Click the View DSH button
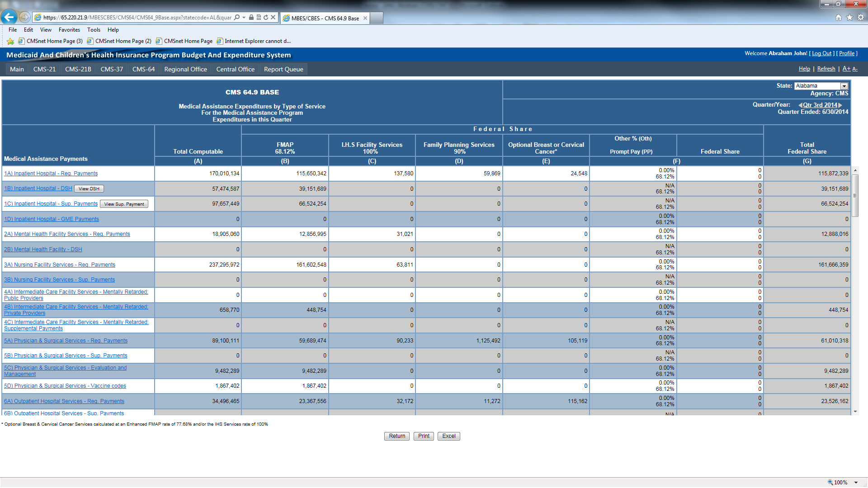 pyautogui.click(x=89, y=189)
